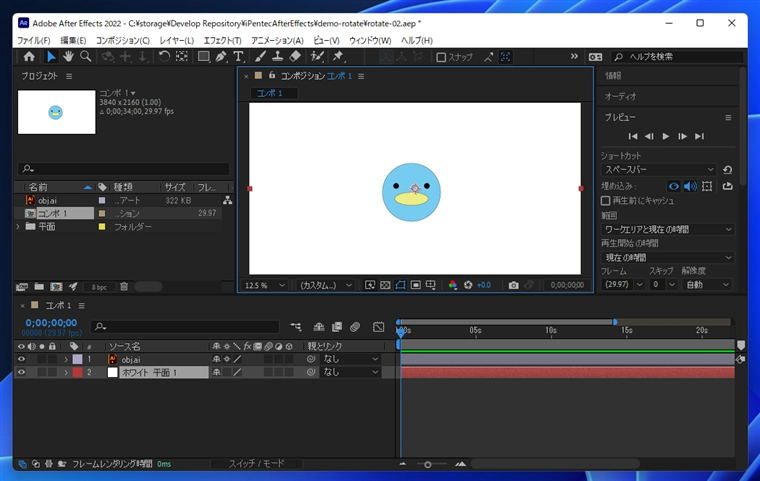
Task: Click the red label swatch of ホワイト 平面 1
Action: pyautogui.click(x=78, y=372)
